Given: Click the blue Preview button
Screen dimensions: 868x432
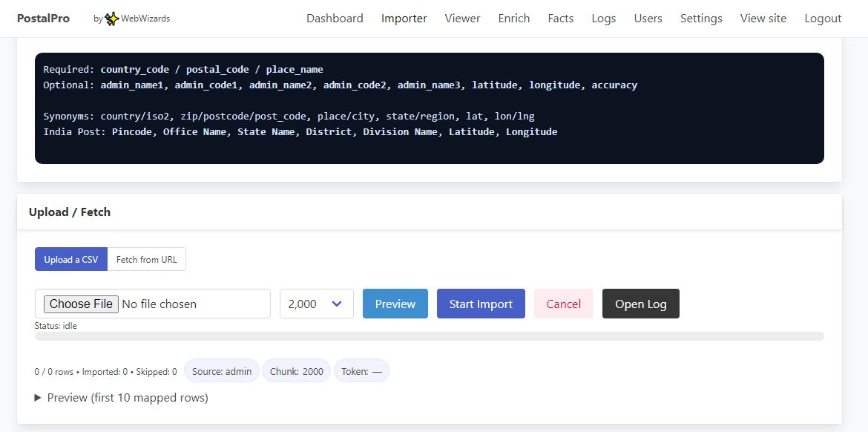Looking at the screenshot, I should coord(395,304).
